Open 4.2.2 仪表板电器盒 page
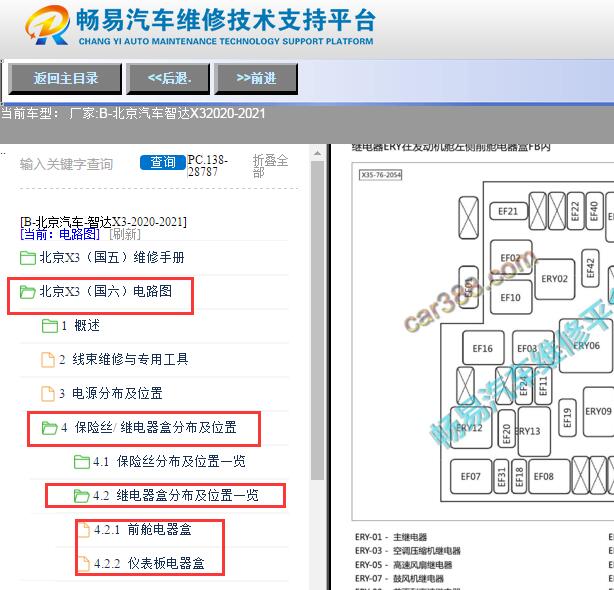The image size is (614, 590). point(149,564)
